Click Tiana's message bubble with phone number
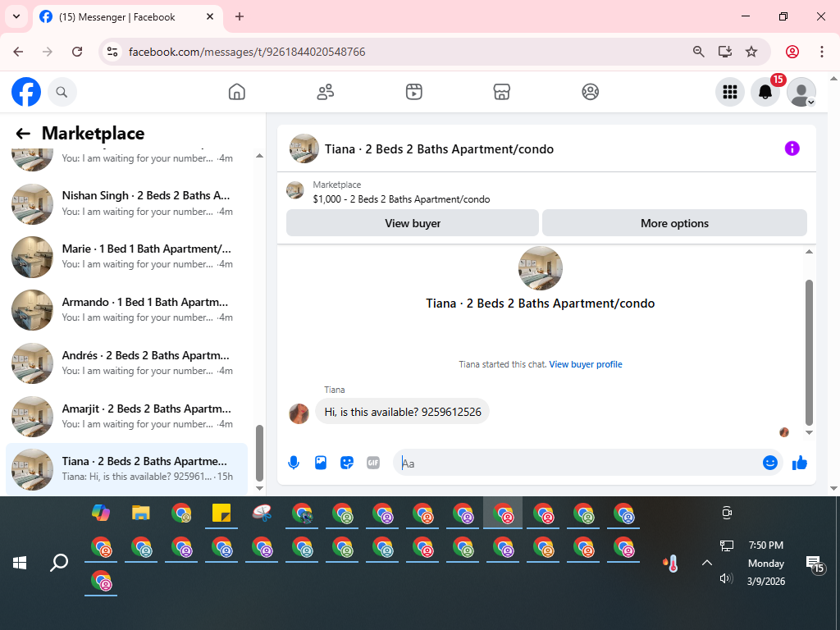 pos(402,412)
